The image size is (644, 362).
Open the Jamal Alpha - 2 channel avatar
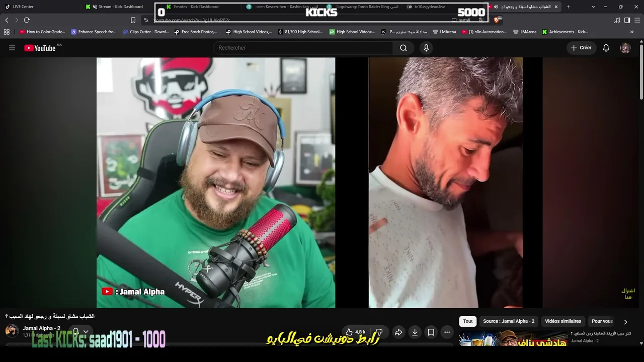12,331
